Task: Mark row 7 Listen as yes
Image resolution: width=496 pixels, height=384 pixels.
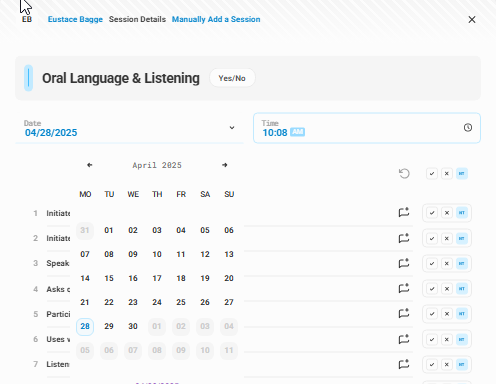Action: pos(432,364)
